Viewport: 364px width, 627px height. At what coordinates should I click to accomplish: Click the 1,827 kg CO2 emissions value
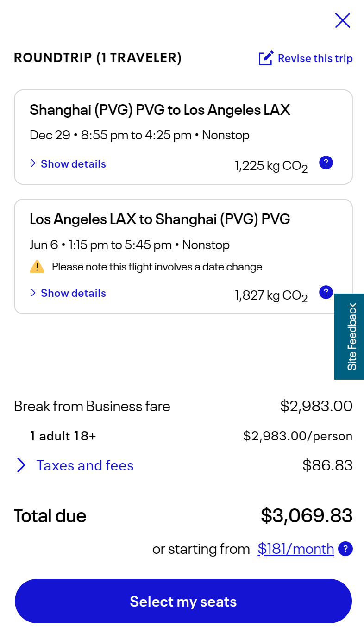[x=271, y=296]
